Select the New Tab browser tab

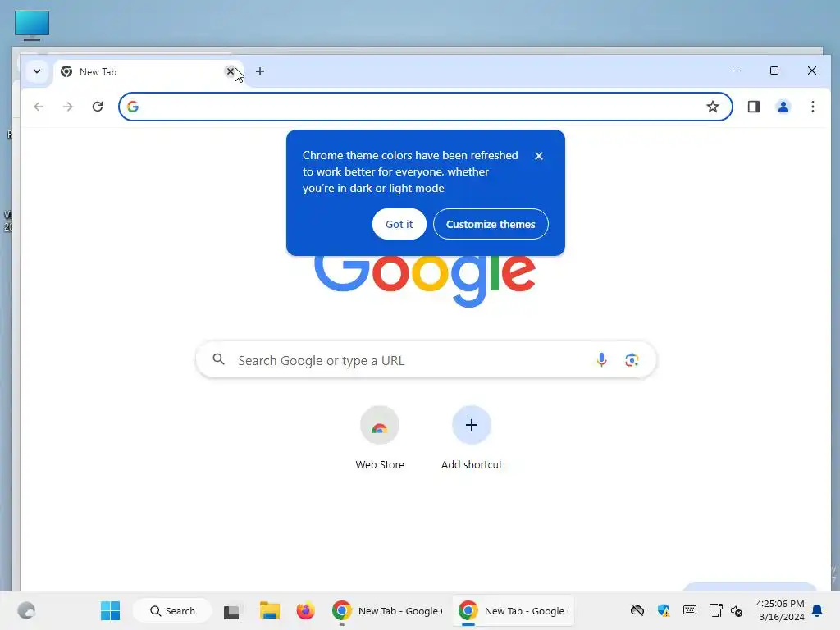(148, 72)
